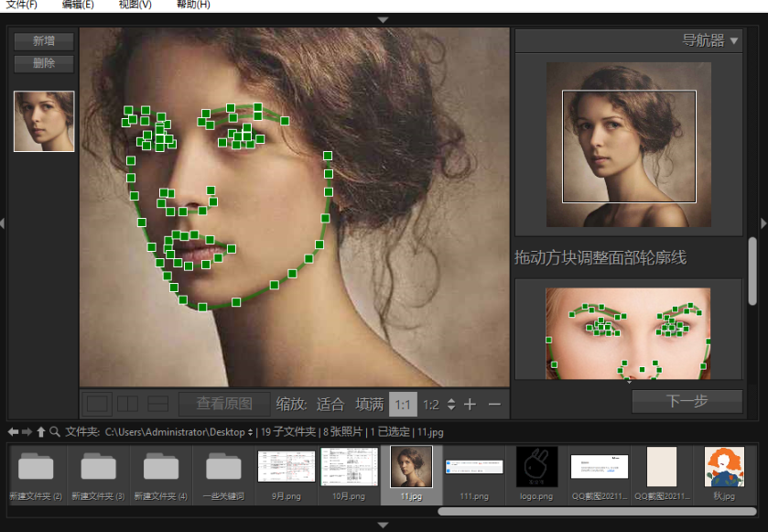Image resolution: width=768 pixels, height=532 pixels.
Task: Go up one folder level with up arrow
Action: point(40,431)
